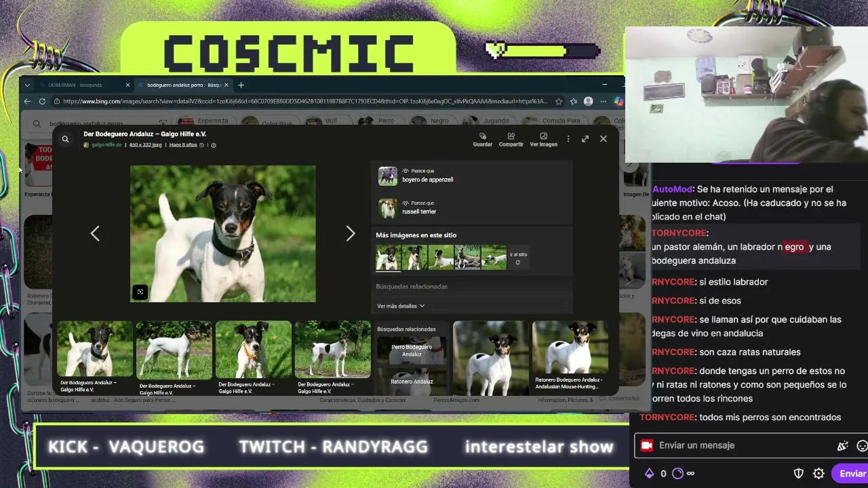This screenshot has height=488, width=868.
Task: Click the main Bodeguero Andaluz dog photo
Action: 223,234
